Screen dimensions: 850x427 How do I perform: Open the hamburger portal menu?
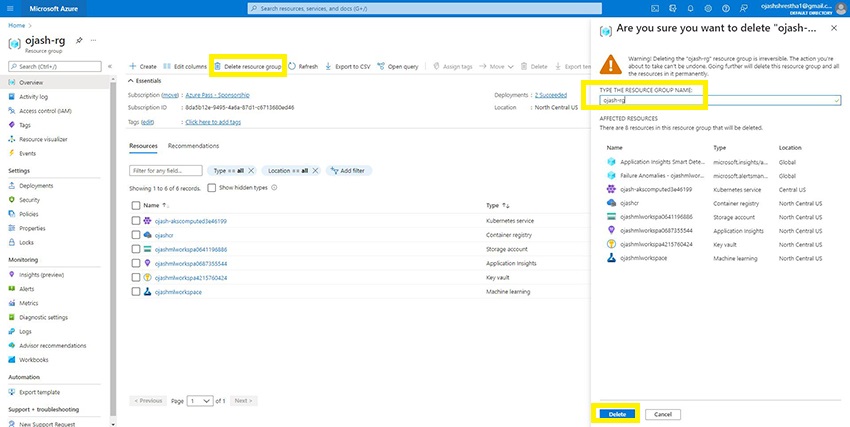point(10,9)
